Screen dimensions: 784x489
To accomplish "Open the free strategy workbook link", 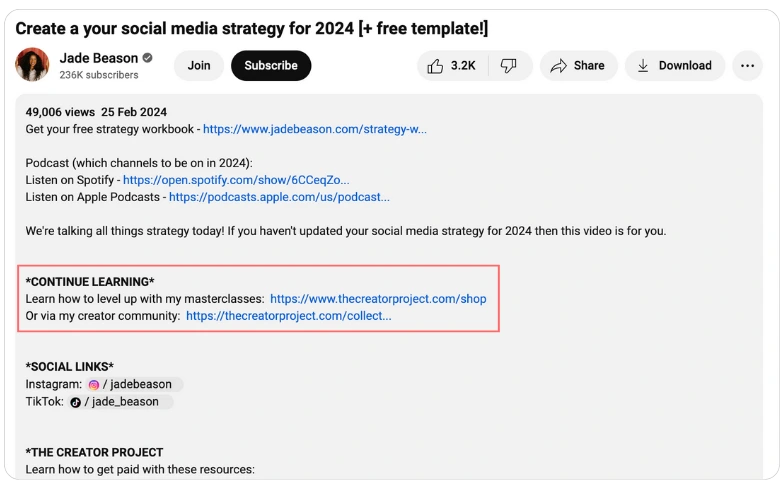I will coord(315,129).
